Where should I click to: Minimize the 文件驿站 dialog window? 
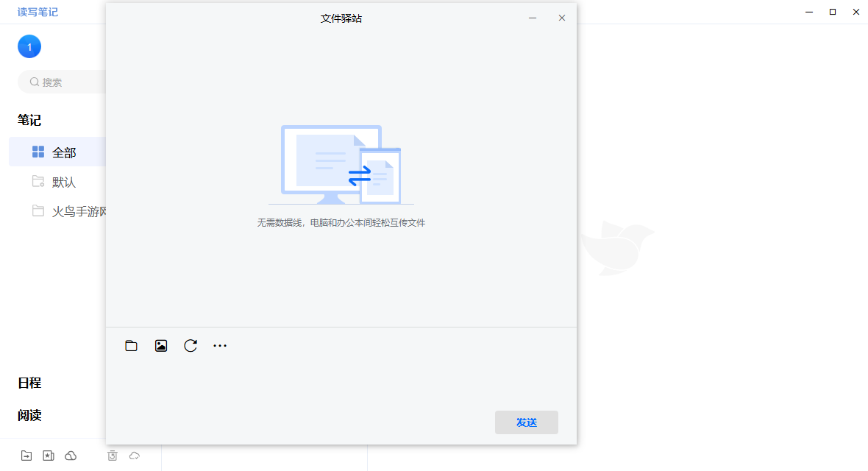(533, 18)
